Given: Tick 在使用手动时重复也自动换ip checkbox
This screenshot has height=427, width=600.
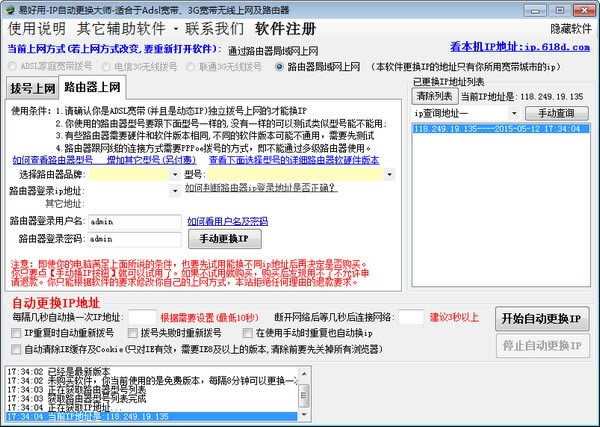Looking at the screenshot, I should 248,333.
